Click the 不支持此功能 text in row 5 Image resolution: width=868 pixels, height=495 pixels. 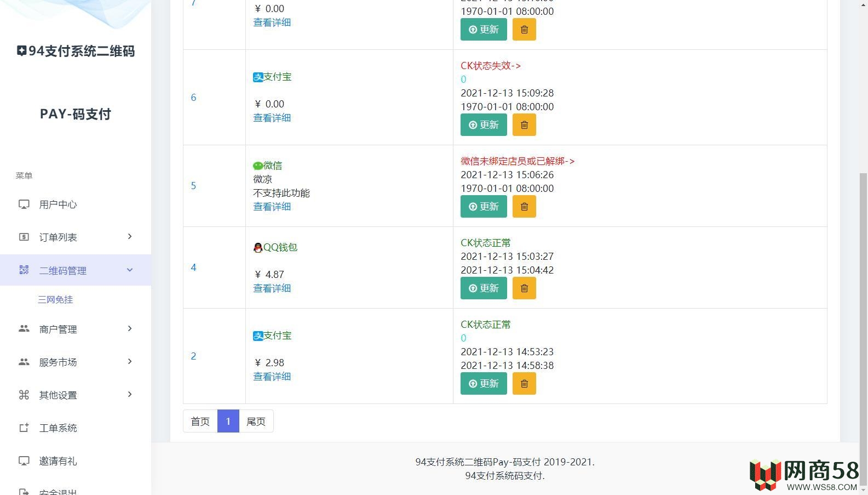pyautogui.click(x=281, y=193)
